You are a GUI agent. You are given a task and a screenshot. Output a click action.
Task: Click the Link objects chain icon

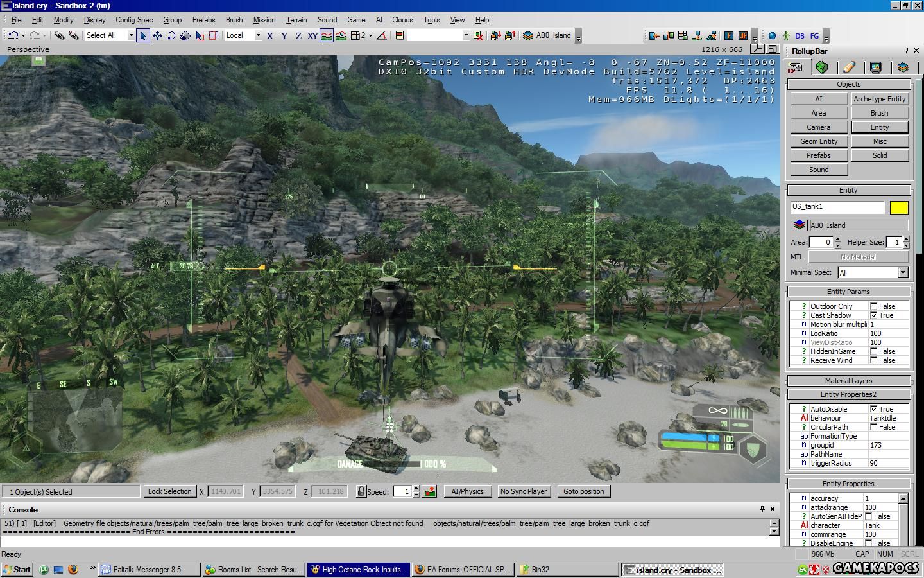(x=59, y=35)
